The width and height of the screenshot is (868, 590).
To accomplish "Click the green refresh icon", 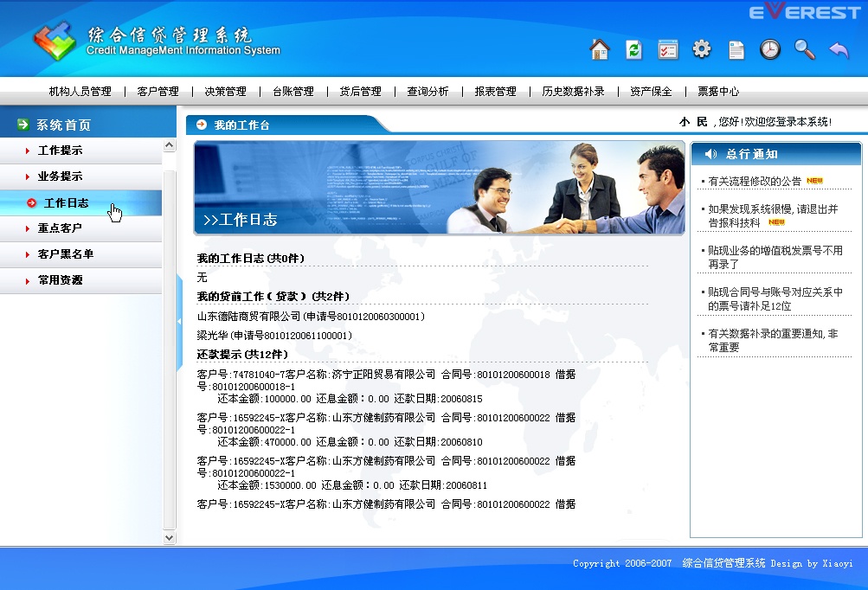I will [x=633, y=50].
